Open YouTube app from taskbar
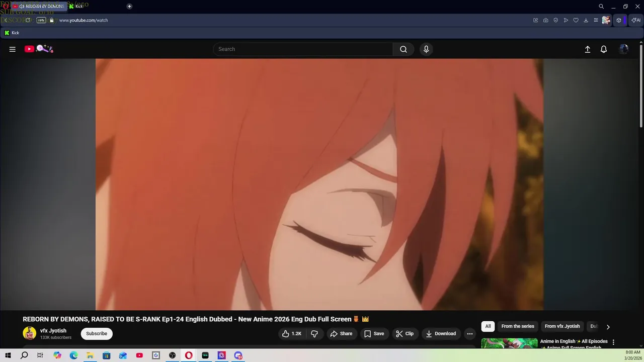 coord(139,355)
